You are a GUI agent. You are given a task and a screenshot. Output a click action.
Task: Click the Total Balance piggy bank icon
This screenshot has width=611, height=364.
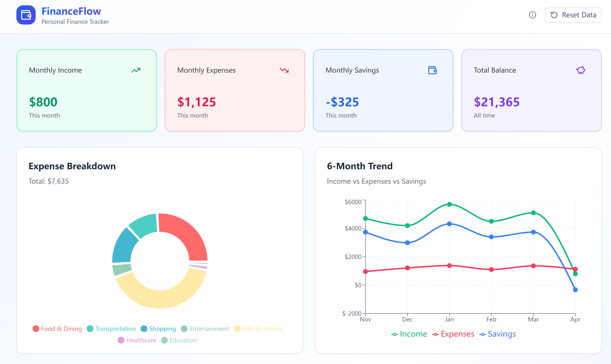pyautogui.click(x=581, y=70)
